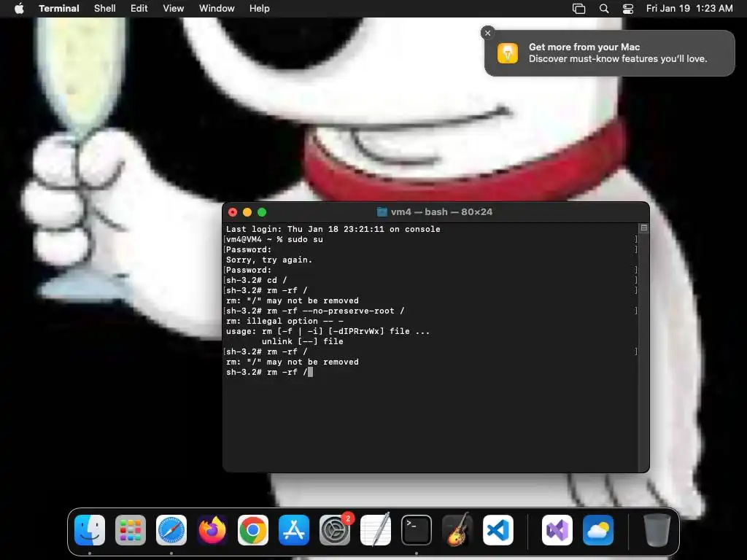Open the Window menu
Viewport: 747px width, 560px height.
(217, 9)
